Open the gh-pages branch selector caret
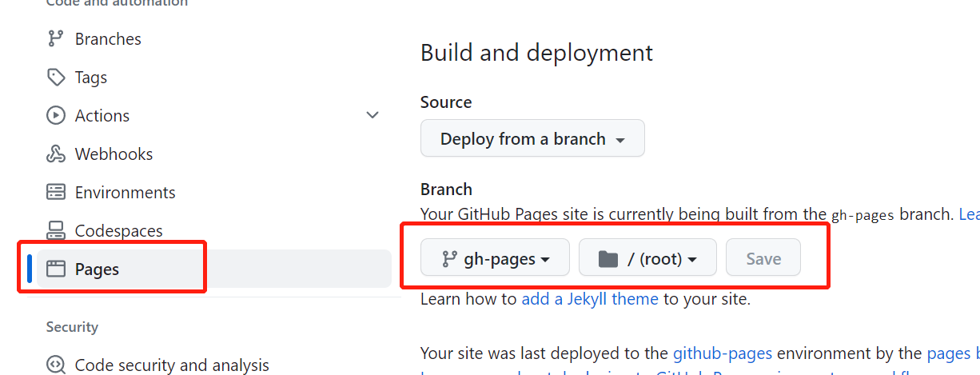 [545, 260]
